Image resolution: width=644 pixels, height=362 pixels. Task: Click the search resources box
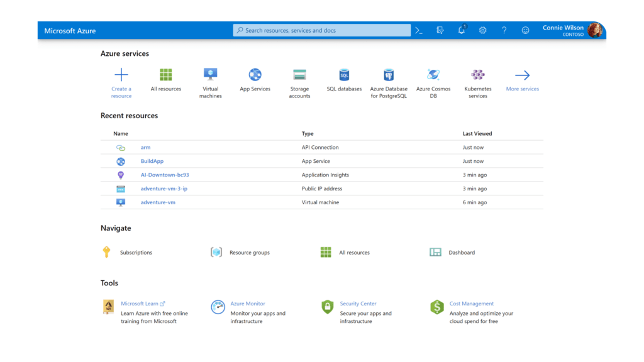321,30
